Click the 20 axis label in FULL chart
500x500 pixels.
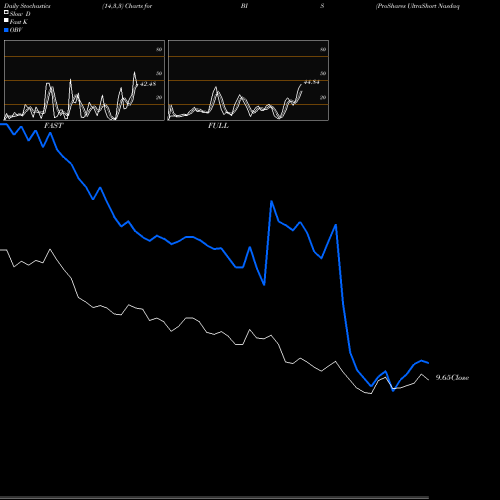click(x=323, y=97)
